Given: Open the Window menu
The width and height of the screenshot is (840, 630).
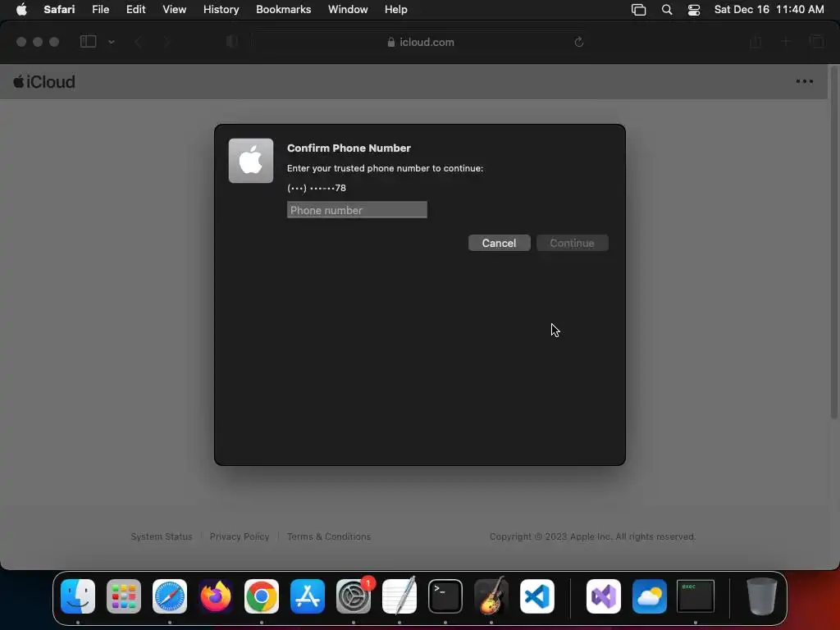Looking at the screenshot, I should [x=348, y=10].
